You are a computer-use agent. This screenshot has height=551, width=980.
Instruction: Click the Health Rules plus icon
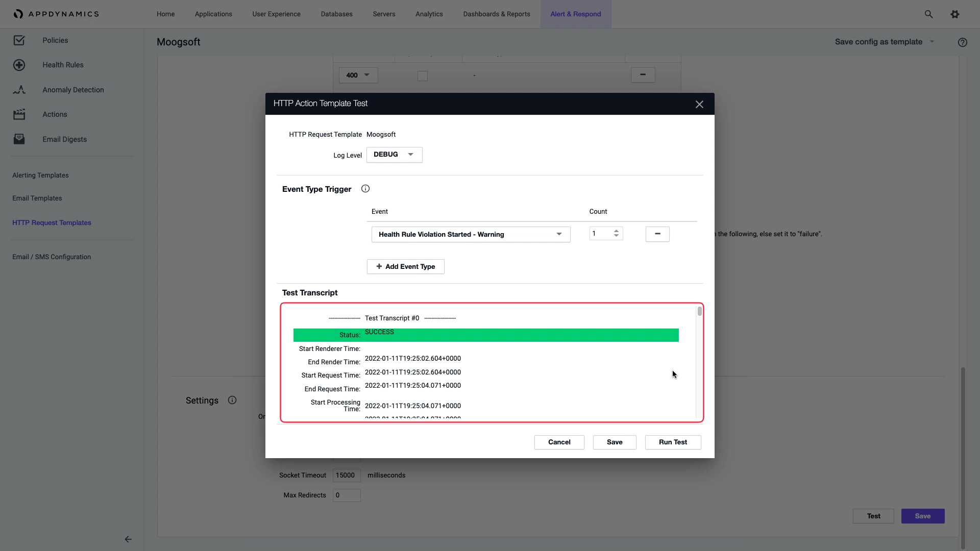point(19,65)
